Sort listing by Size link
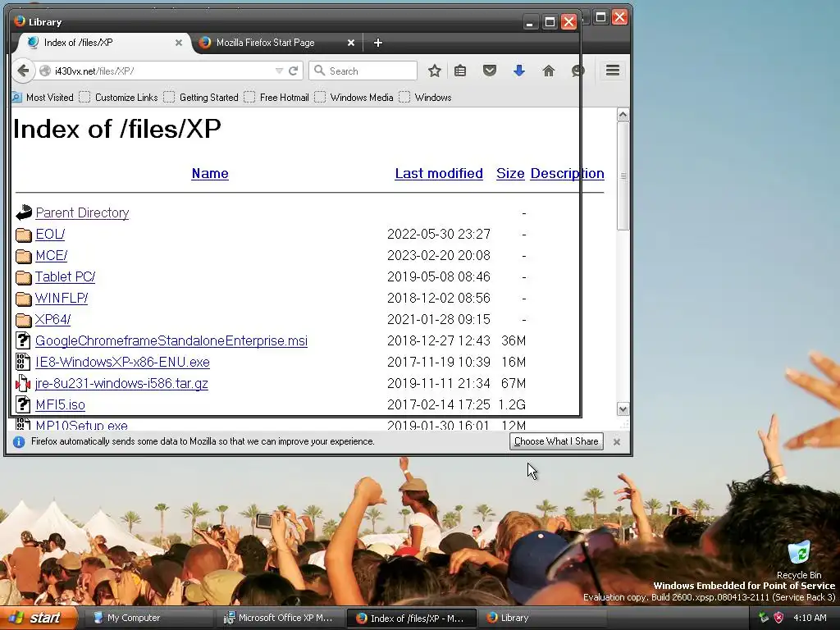The height and width of the screenshot is (630, 840). tap(510, 174)
